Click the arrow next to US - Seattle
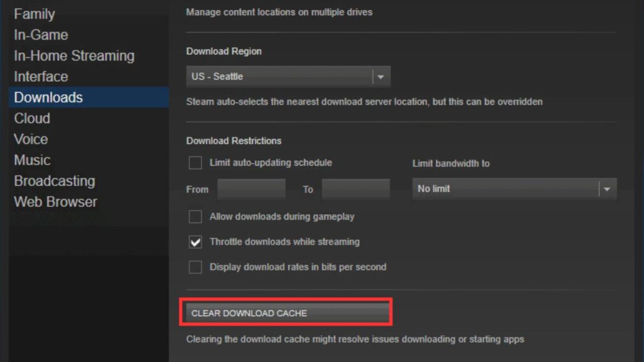This screenshot has height=362, width=644. tap(382, 76)
